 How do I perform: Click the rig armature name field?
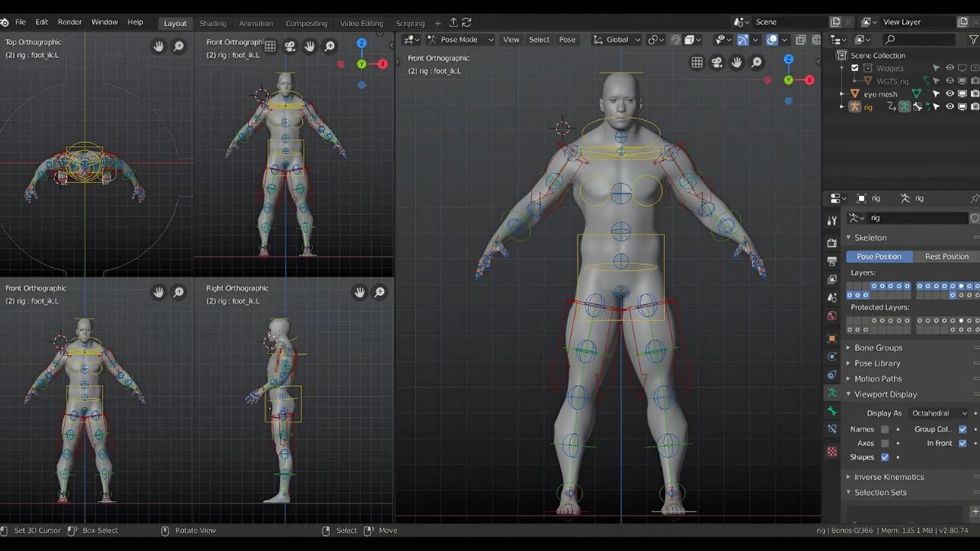(x=916, y=218)
